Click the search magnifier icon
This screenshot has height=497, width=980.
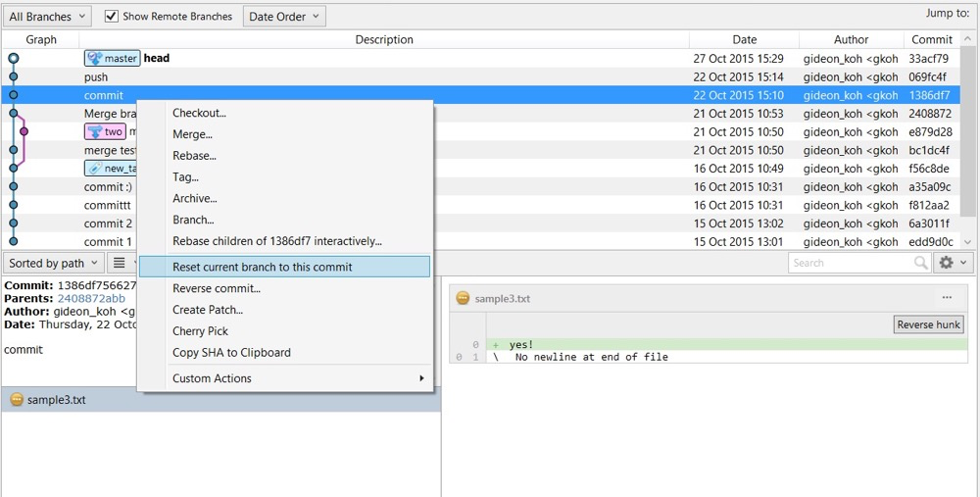coord(920,263)
